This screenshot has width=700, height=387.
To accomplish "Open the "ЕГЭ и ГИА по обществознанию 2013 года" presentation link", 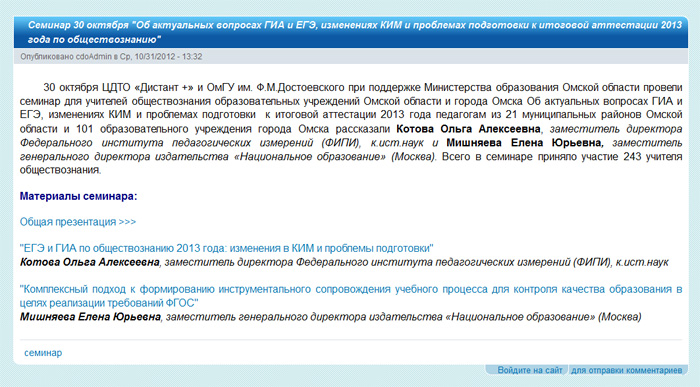I will coord(226,248).
